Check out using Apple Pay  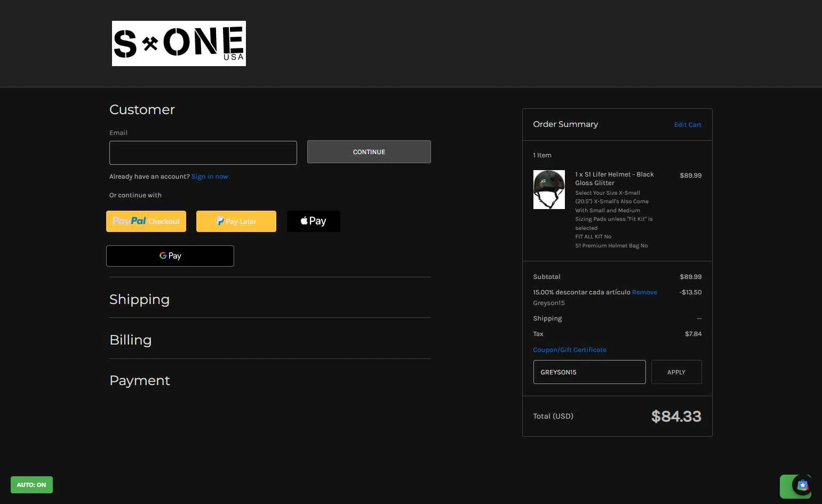click(x=314, y=221)
